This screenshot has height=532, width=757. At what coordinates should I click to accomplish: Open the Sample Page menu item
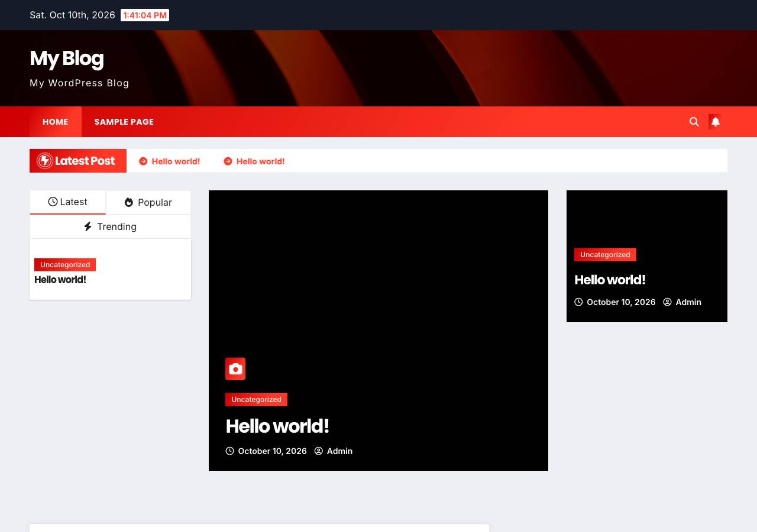pyautogui.click(x=124, y=122)
